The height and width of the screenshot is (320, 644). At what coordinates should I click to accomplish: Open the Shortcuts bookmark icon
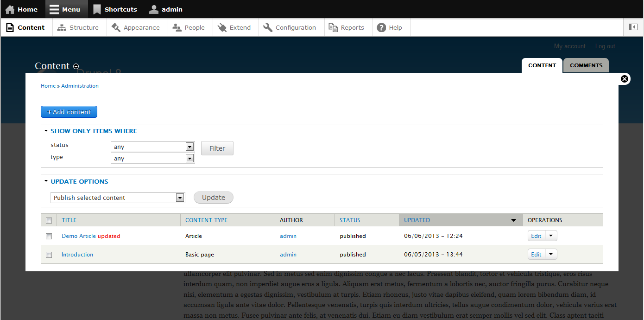tap(97, 9)
